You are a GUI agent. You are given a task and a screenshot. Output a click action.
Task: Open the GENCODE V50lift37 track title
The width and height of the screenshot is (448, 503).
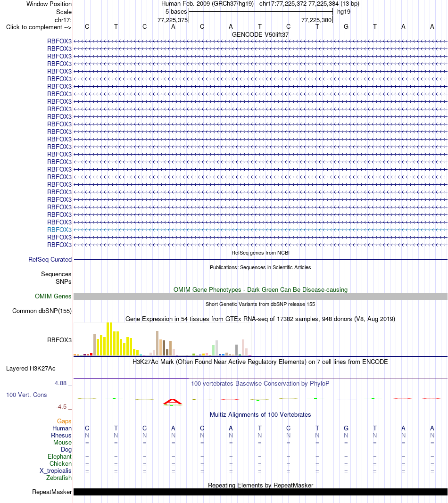[x=260, y=34]
